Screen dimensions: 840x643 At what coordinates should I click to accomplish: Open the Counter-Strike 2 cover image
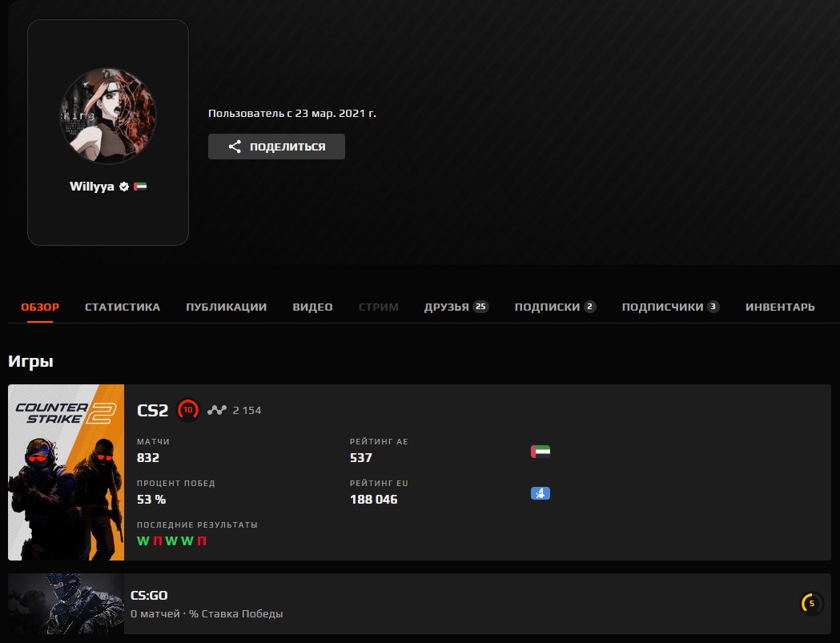point(66,472)
